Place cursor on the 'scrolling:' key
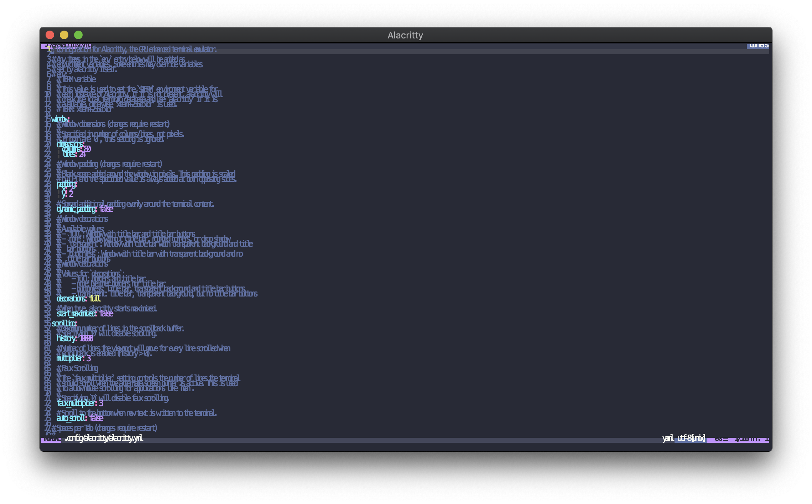 point(64,324)
